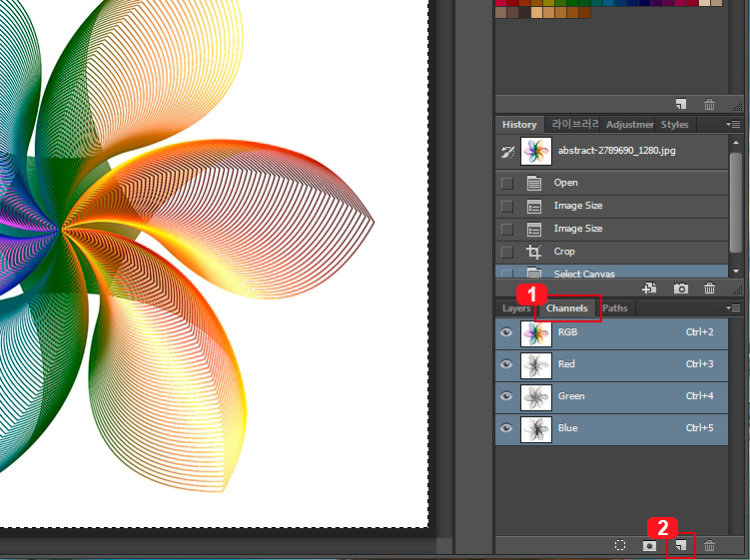Delete current channel trash icon
This screenshot has width=750, height=560.
(709, 545)
